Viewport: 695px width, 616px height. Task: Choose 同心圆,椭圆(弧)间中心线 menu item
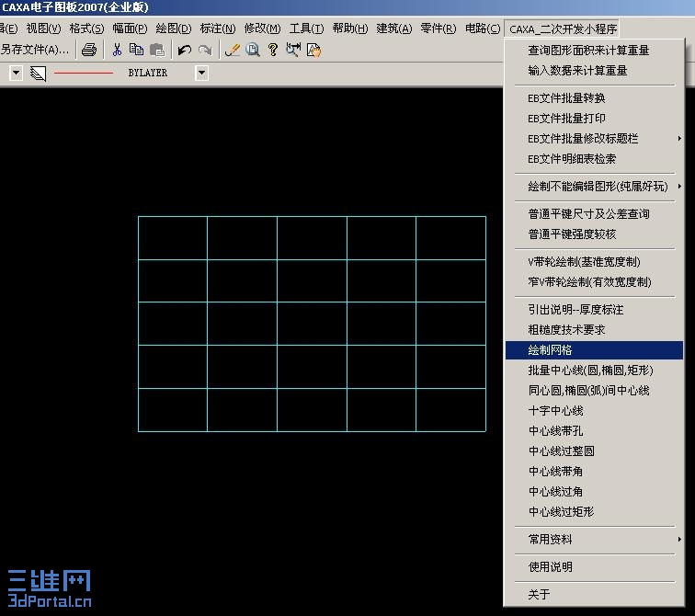point(594,391)
